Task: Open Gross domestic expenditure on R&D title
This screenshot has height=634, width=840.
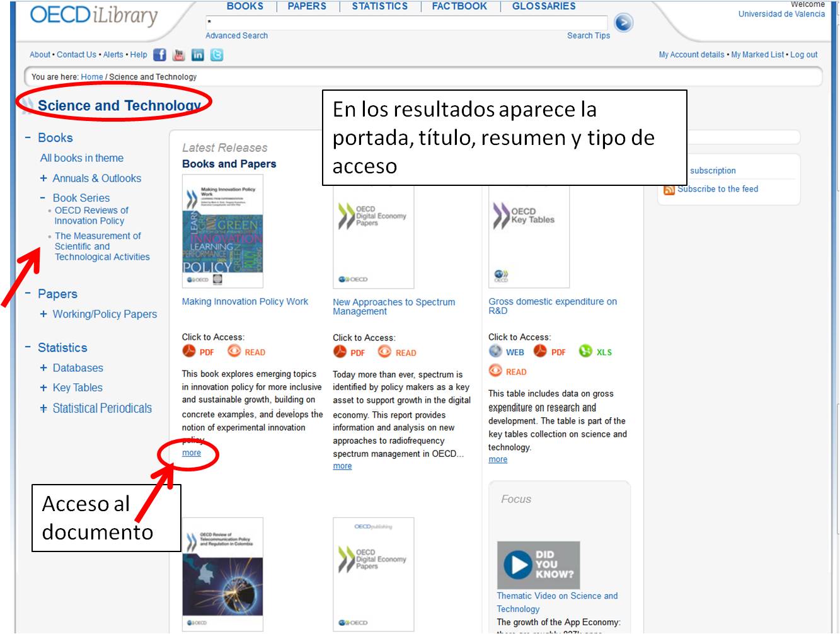Action: tap(553, 306)
